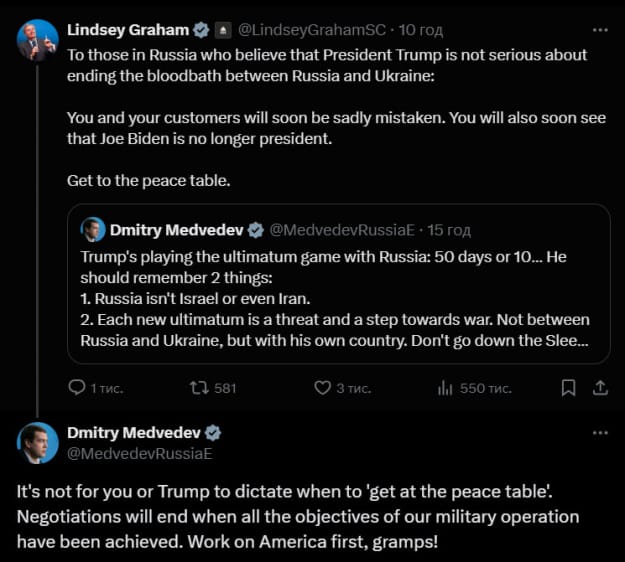Click Lindsey Graham's verified badge
Viewport: 625px width, 562px height.
[x=199, y=29]
